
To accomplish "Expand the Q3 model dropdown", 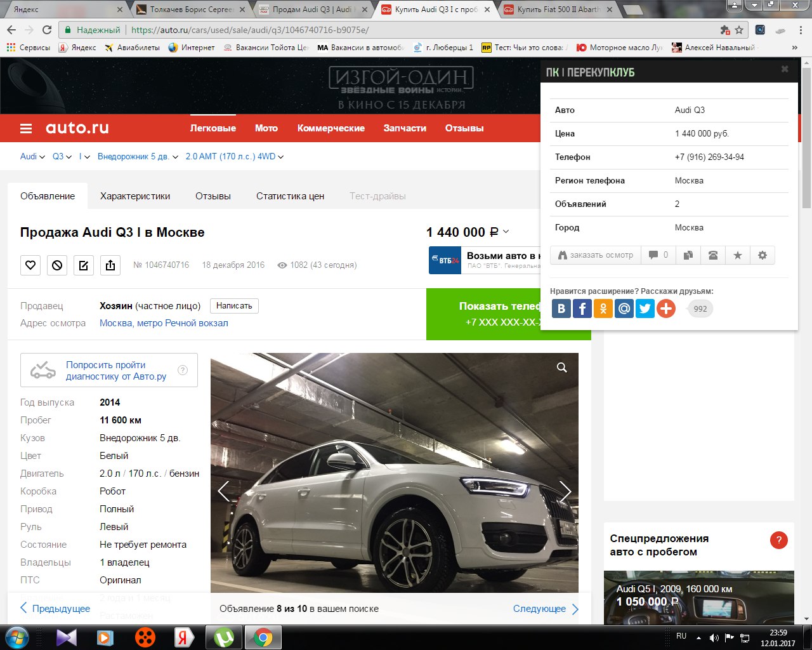I will [62, 156].
